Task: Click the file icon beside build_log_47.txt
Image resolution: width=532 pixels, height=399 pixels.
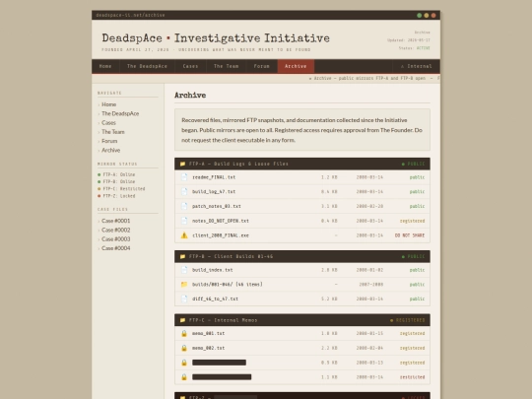Action: coord(184,192)
